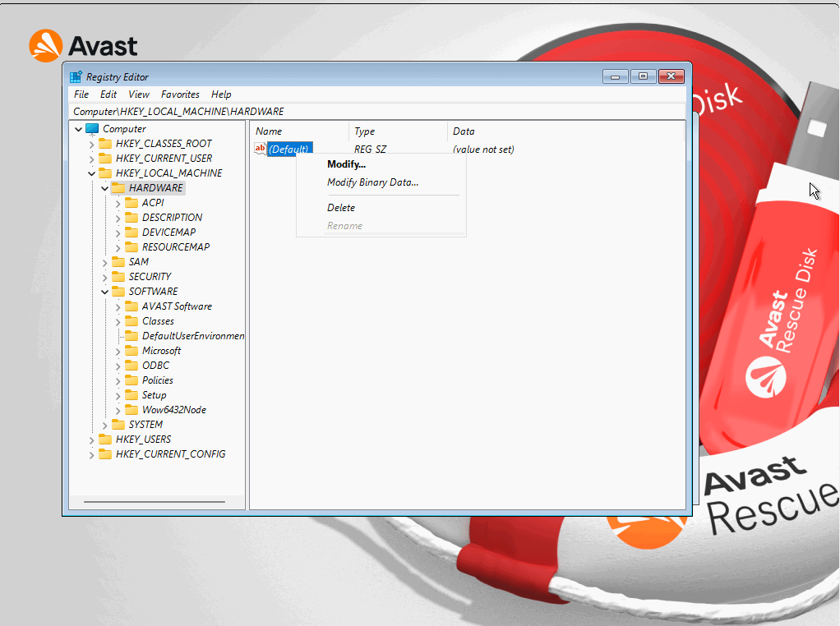Click the DESCRIPTION folder icon
840x626 pixels.
(132, 218)
